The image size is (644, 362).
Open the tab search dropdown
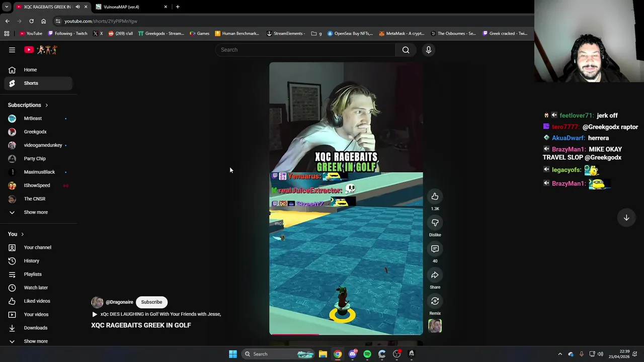point(6,7)
